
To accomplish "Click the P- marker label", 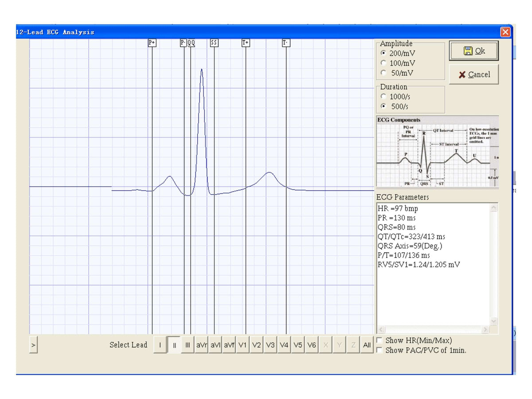I will pyautogui.click(x=184, y=43).
